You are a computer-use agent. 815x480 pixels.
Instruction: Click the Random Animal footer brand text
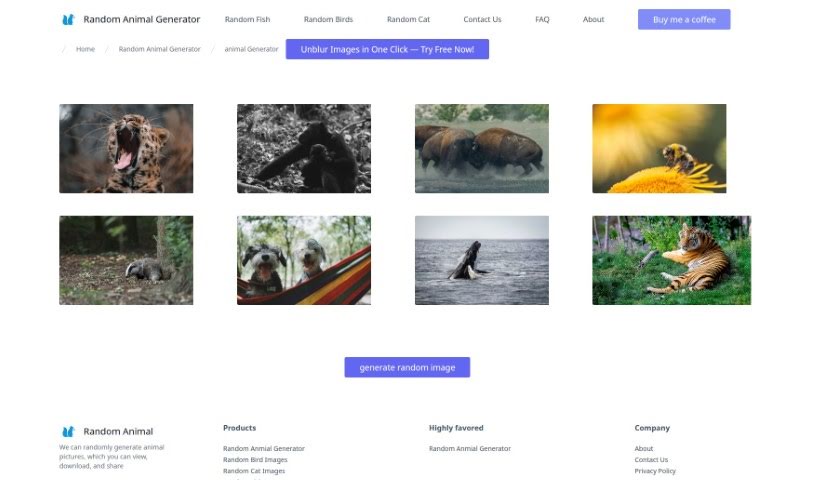(x=118, y=432)
